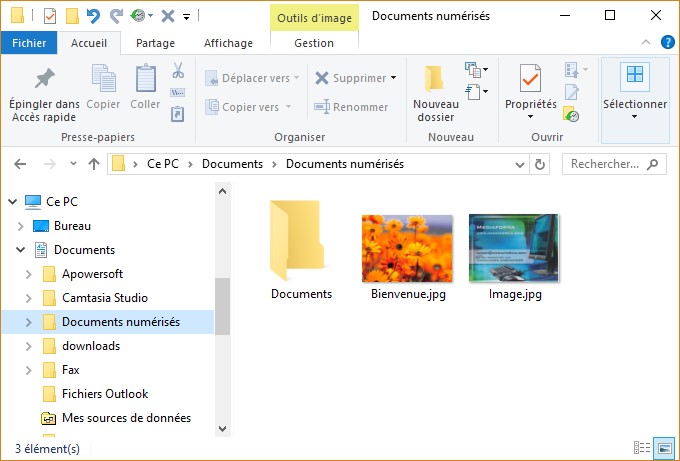Switch to details view in the status bar

click(x=642, y=449)
